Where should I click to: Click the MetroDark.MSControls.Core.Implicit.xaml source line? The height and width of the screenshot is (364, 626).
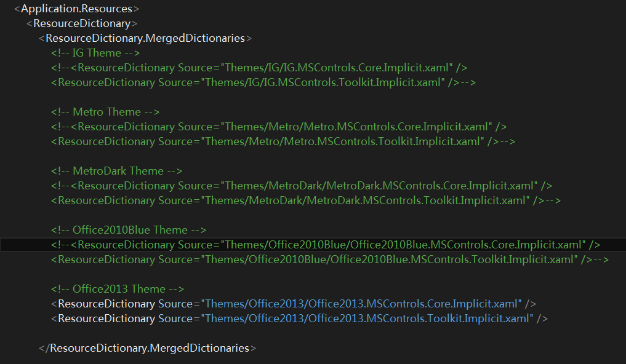click(x=302, y=186)
